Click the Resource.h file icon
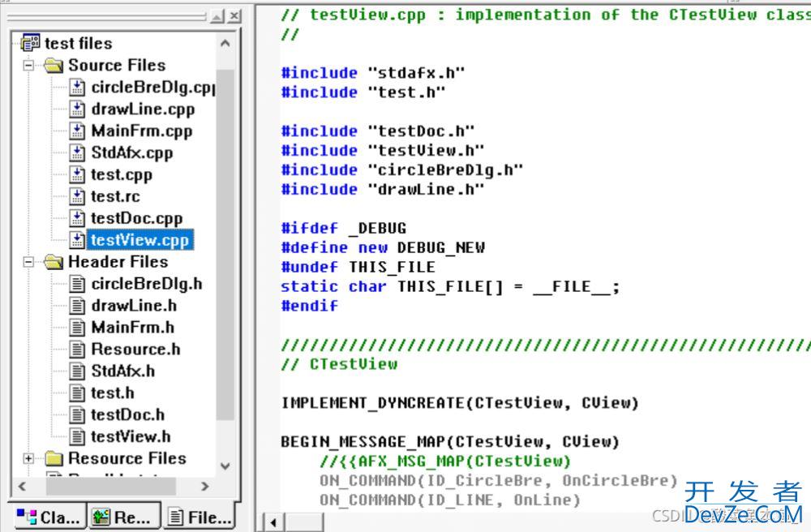The height and width of the screenshot is (532, 811). click(77, 350)
